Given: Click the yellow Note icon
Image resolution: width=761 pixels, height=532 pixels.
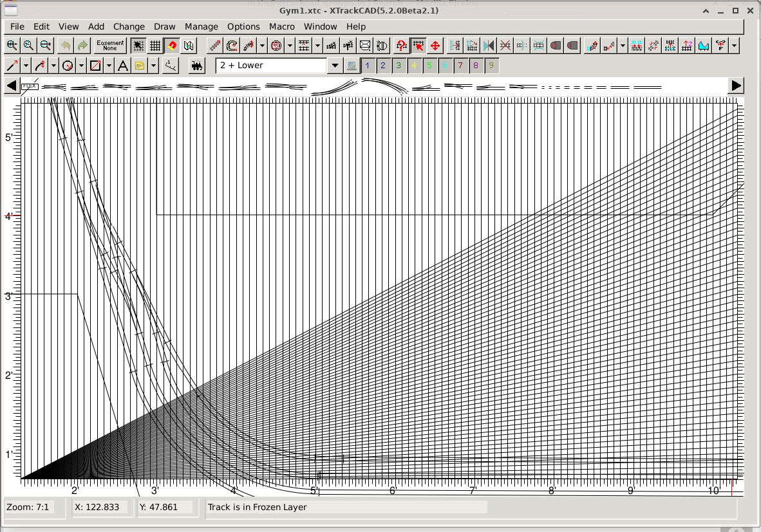Looking at the screenshot, I should point(139,66).
